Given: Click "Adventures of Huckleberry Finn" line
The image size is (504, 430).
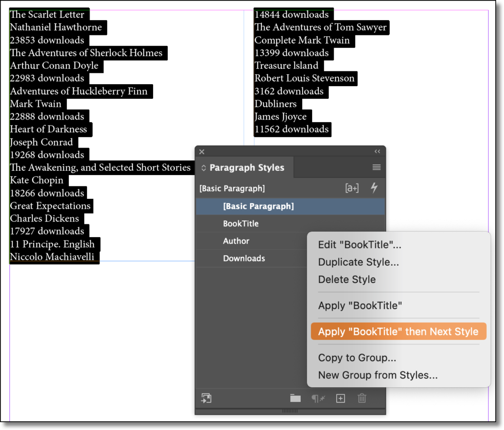Looking at the screenshot, I should pos(79,92).
